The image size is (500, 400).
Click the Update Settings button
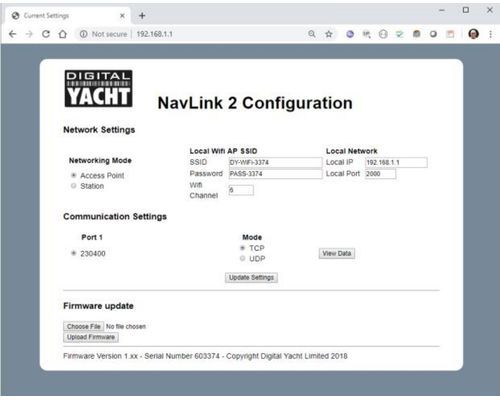point(251,277)
